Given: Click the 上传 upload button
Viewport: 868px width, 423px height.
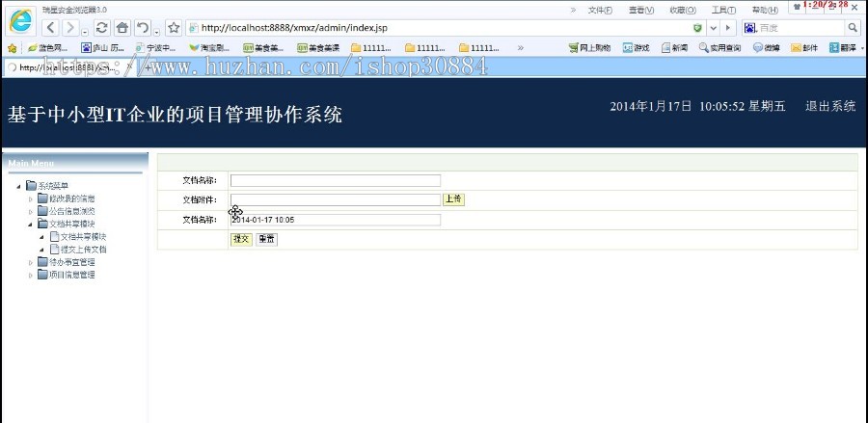Looking at the screenshot, I should [453, 199].
